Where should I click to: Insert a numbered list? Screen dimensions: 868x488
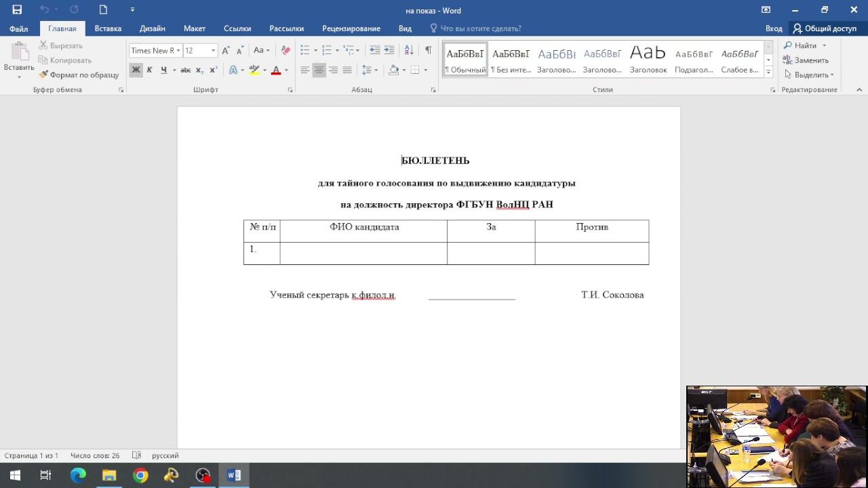point(327,50)
